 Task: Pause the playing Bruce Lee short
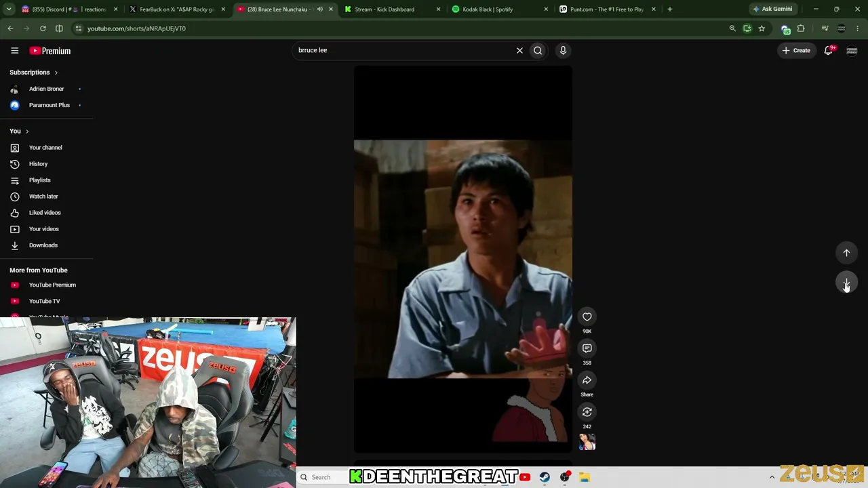point(463,259)
